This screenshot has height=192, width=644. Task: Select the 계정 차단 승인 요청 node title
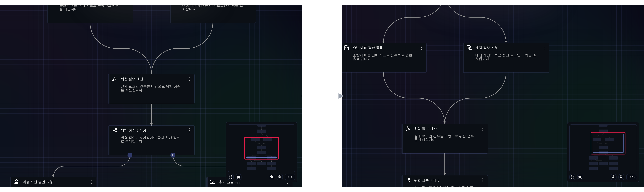tap(38, 182)
